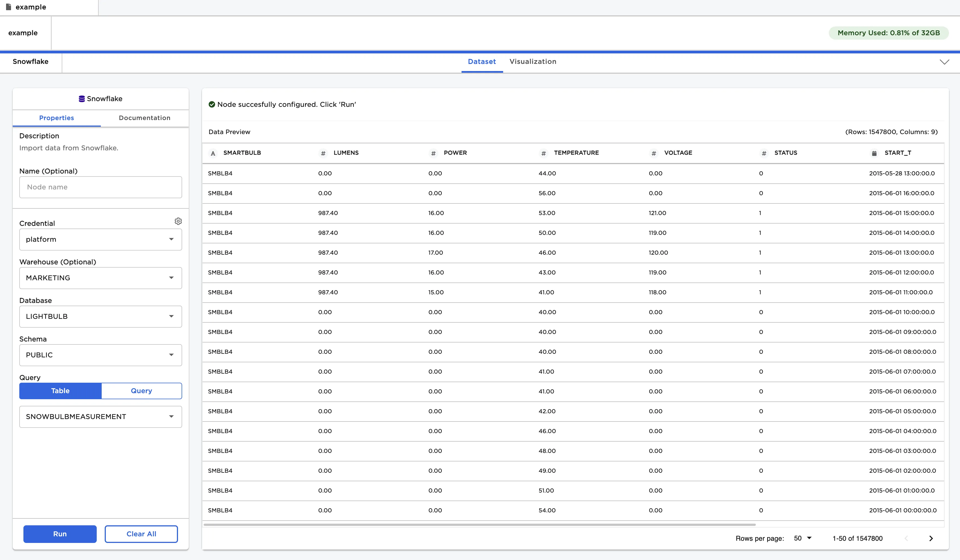960x560 pixels.
Task: Switch query mode to Query
Action: click(141, 391)
